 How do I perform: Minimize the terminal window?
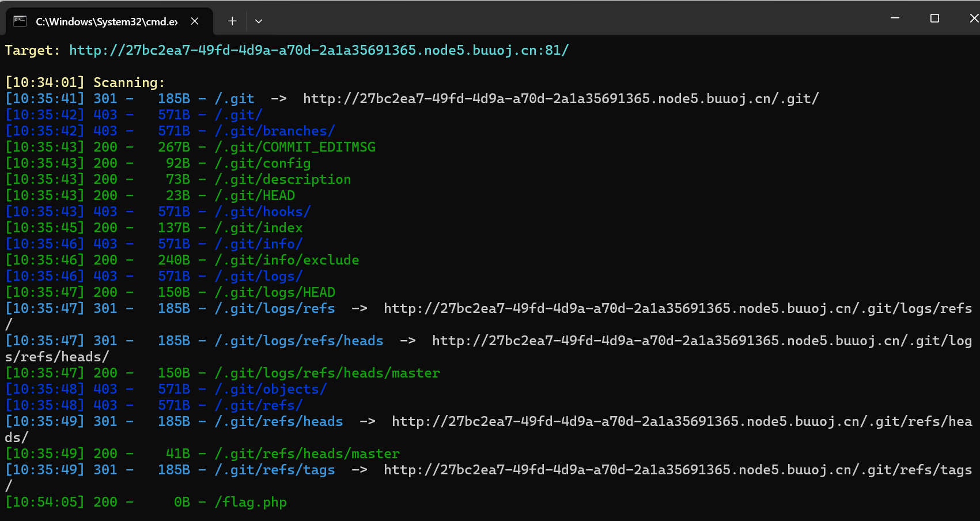895,18
